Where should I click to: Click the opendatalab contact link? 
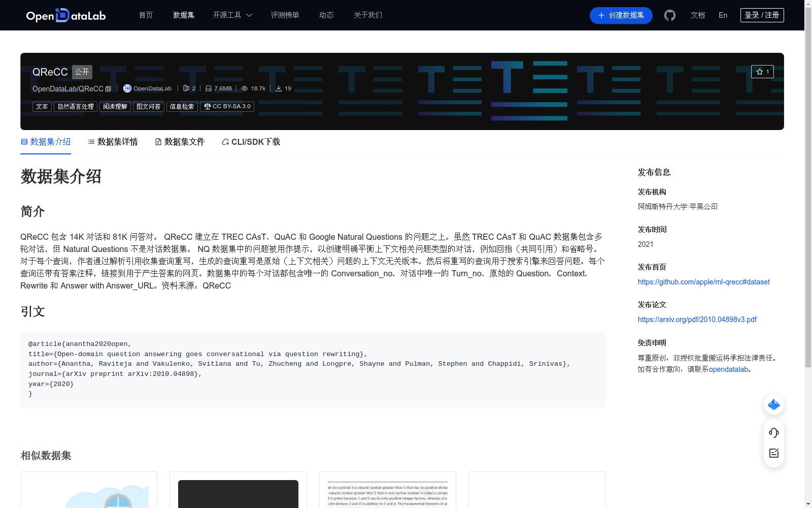point(728,369)
